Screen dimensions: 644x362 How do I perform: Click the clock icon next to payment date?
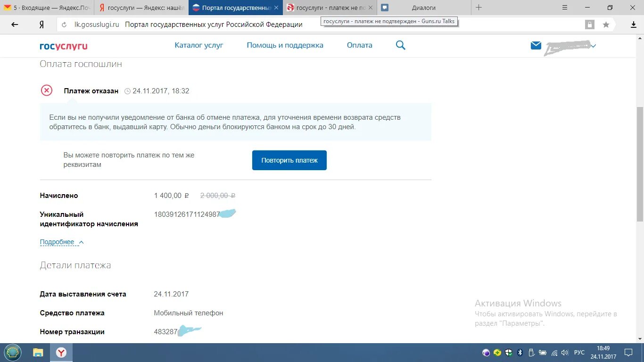point(127,91)
